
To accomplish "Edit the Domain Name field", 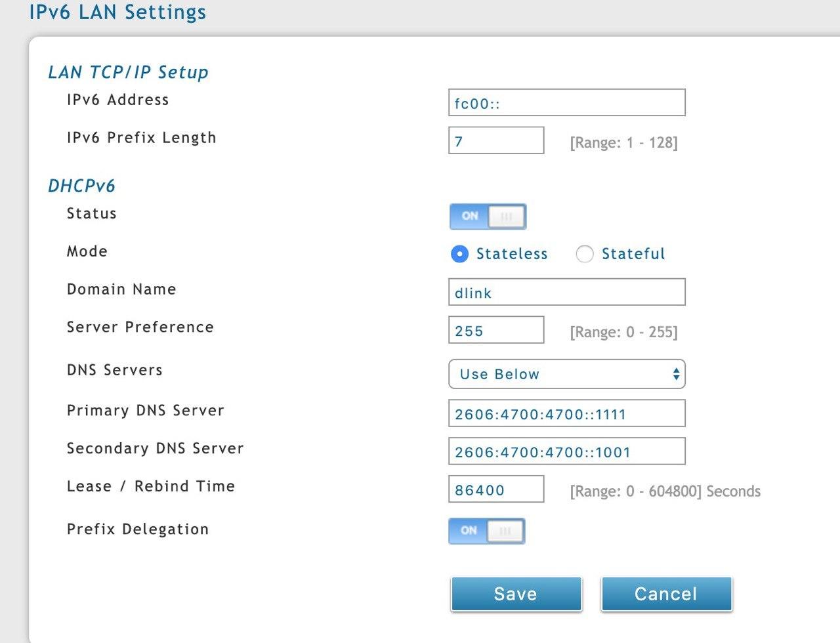I will 566,293.
